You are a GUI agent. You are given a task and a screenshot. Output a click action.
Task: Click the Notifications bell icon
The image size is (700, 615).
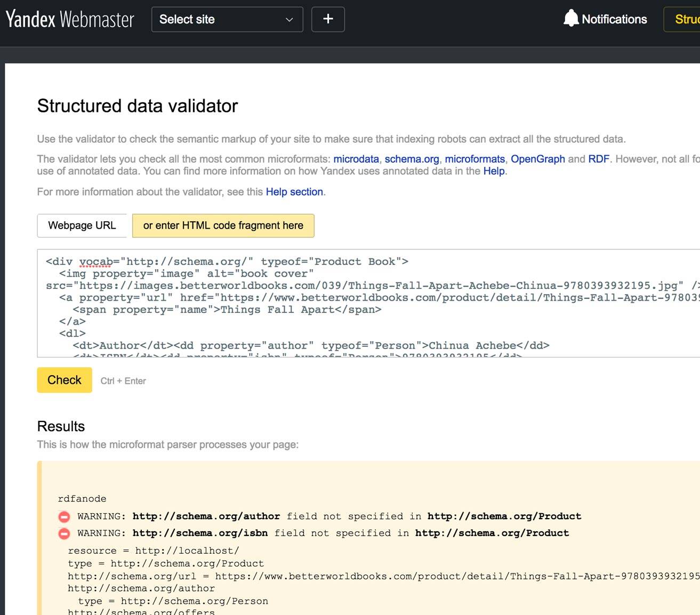click(571, 19)
